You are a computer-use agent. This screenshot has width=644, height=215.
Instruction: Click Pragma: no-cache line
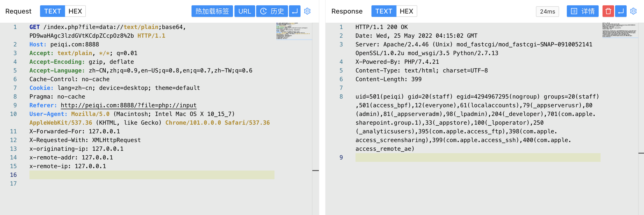point(57,97)
